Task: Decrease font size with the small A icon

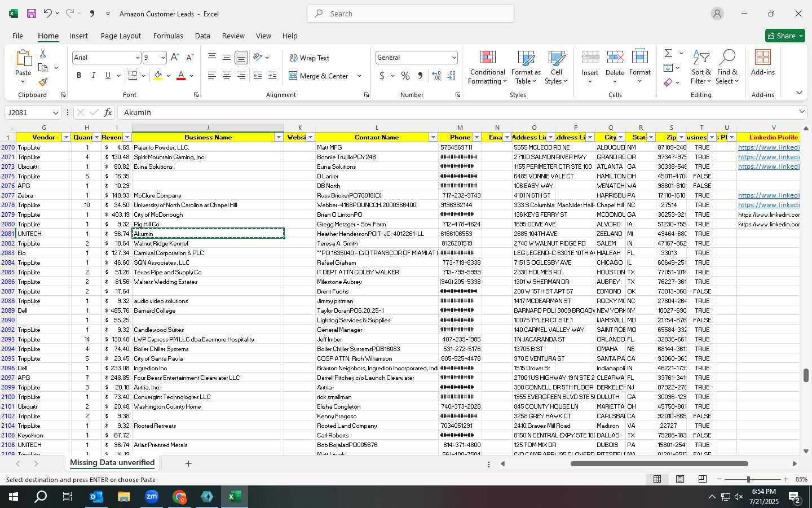Action: tap(189, 58)
